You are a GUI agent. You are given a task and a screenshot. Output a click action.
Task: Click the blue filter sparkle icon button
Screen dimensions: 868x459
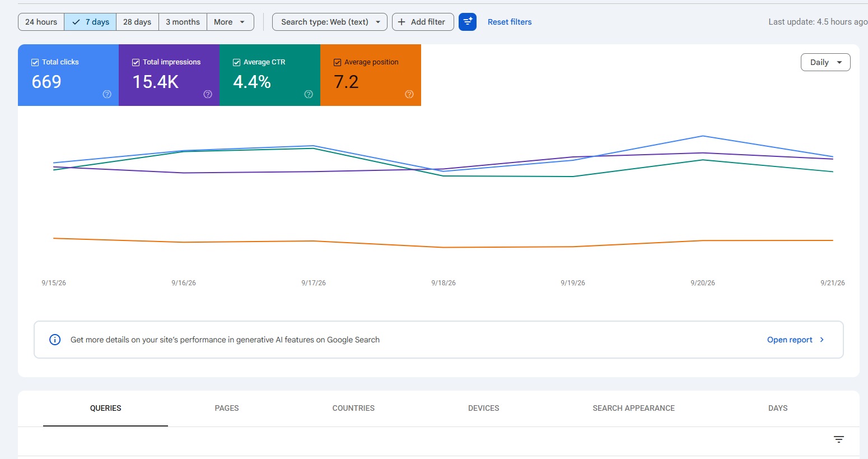[x=468, y=22]
